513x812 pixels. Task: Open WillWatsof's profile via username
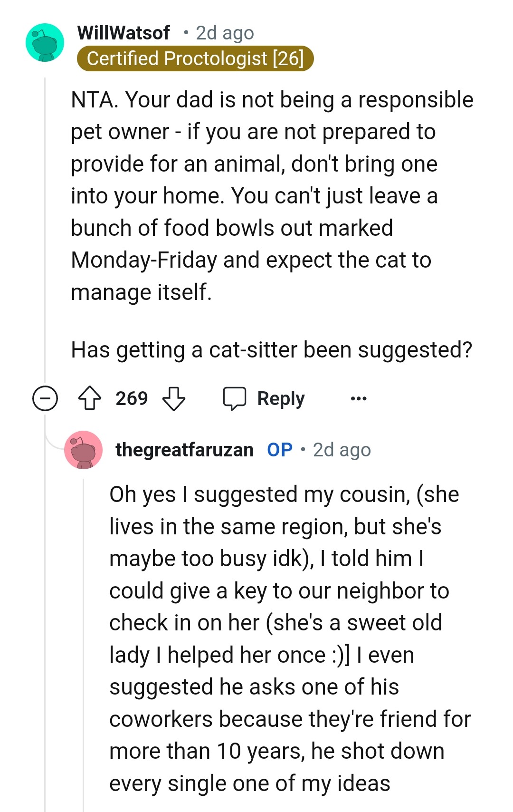click(x=124, y=32)
